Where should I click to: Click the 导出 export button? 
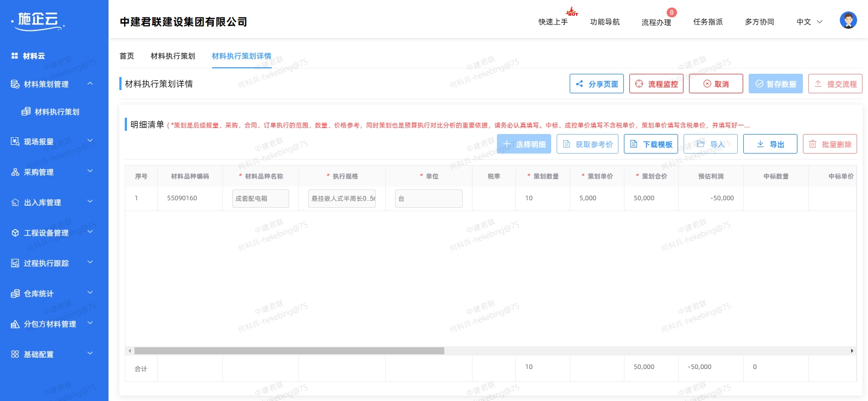[770, 144]
